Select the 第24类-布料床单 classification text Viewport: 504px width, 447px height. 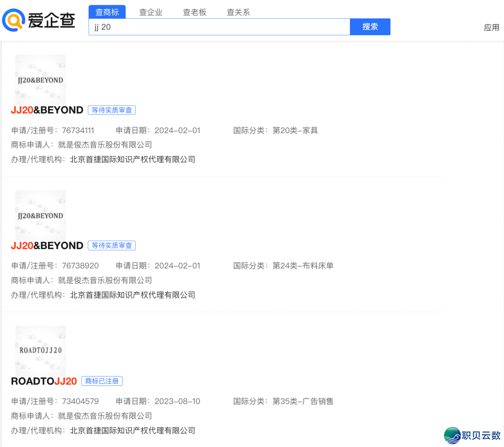(303, 266)
